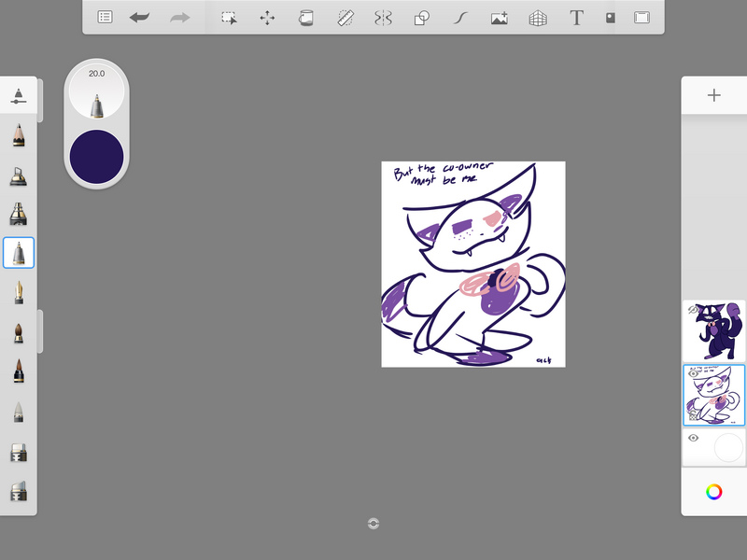Open the main menu list icon
This screenshot has width=747, height=560.
pyautogui.click(x=105, y=17)
